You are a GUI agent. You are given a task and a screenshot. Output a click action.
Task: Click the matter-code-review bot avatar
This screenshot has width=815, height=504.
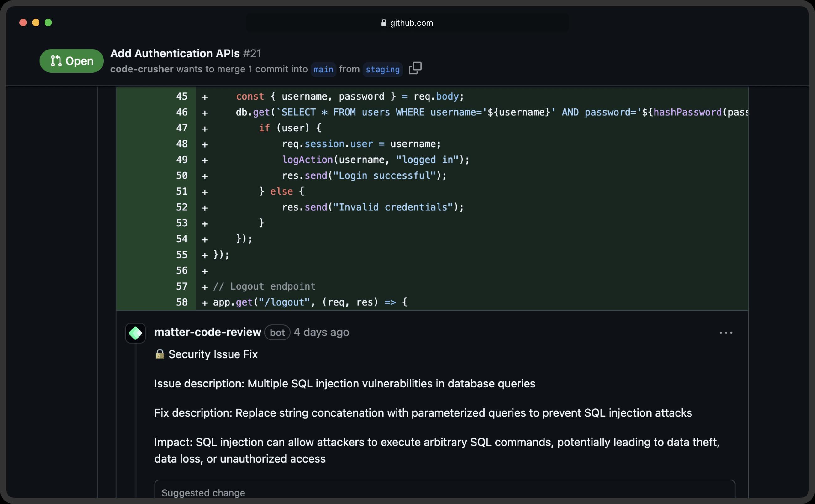[x=135, y=333]
